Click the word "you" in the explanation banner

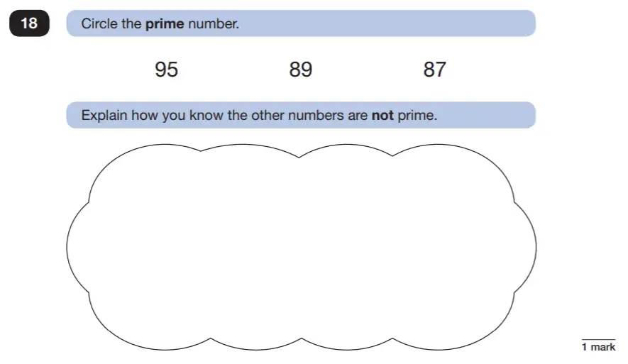(173, 116)
